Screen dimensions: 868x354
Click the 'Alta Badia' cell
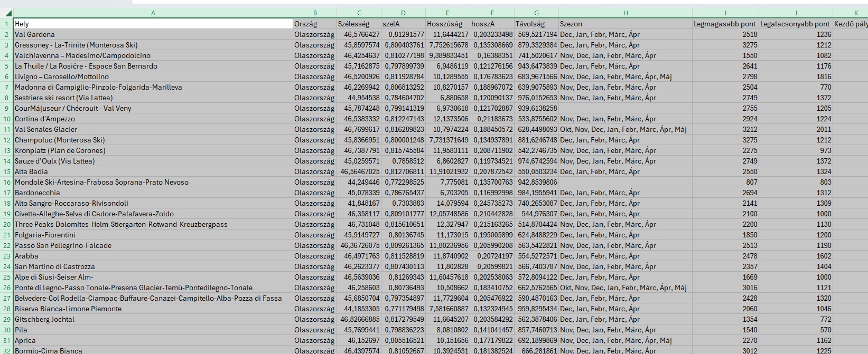(x=153, y=171)
